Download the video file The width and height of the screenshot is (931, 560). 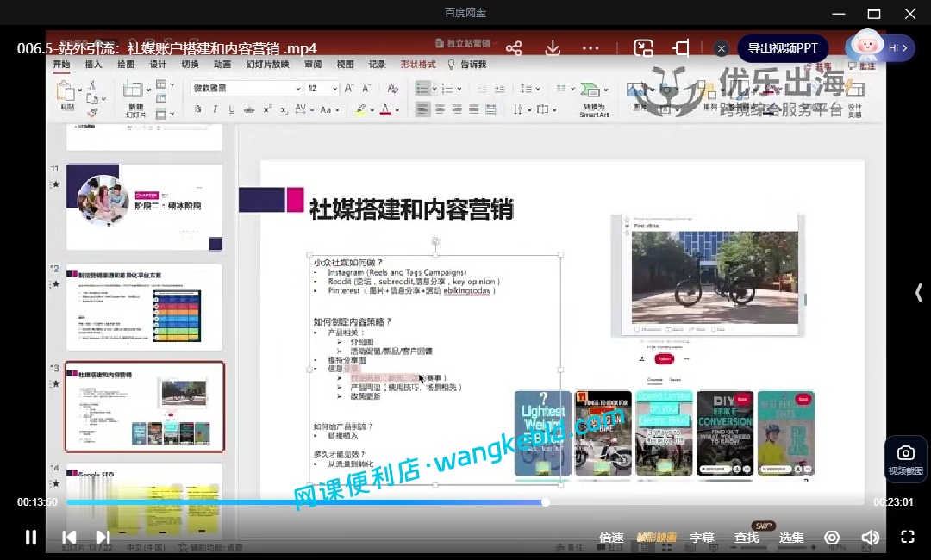click(553, 48)
